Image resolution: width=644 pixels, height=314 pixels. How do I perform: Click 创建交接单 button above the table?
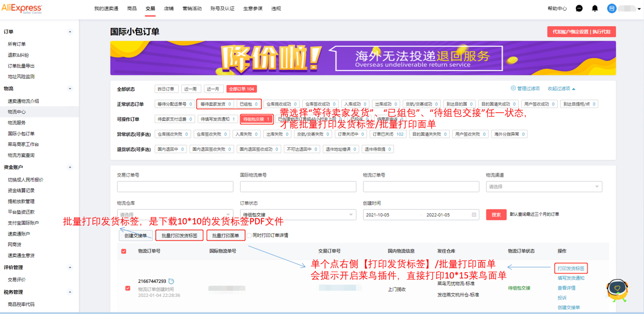pyautogui.click(x=136, y=235)
